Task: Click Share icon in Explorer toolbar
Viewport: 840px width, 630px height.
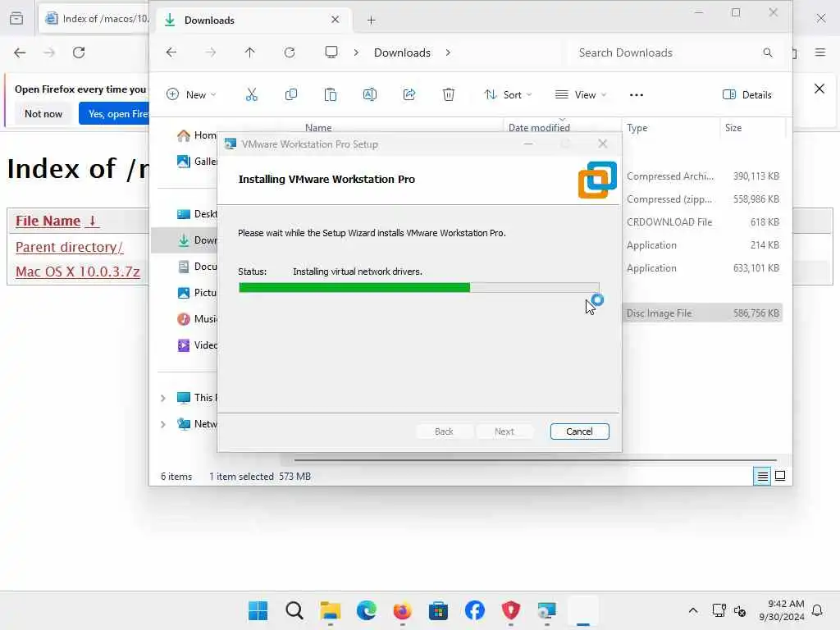Action: (x=409, y=95)
